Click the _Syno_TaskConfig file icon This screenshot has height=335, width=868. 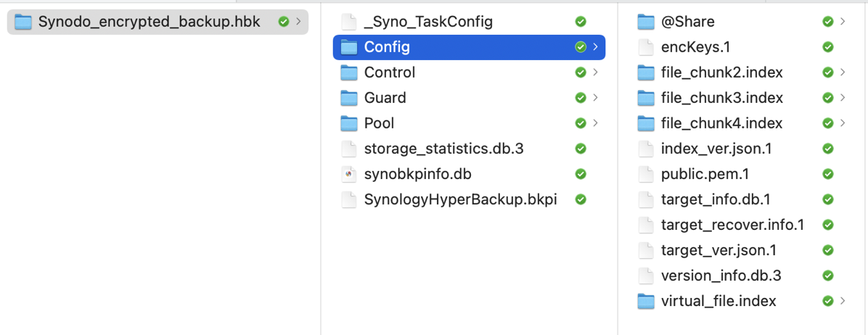(349, 22)
